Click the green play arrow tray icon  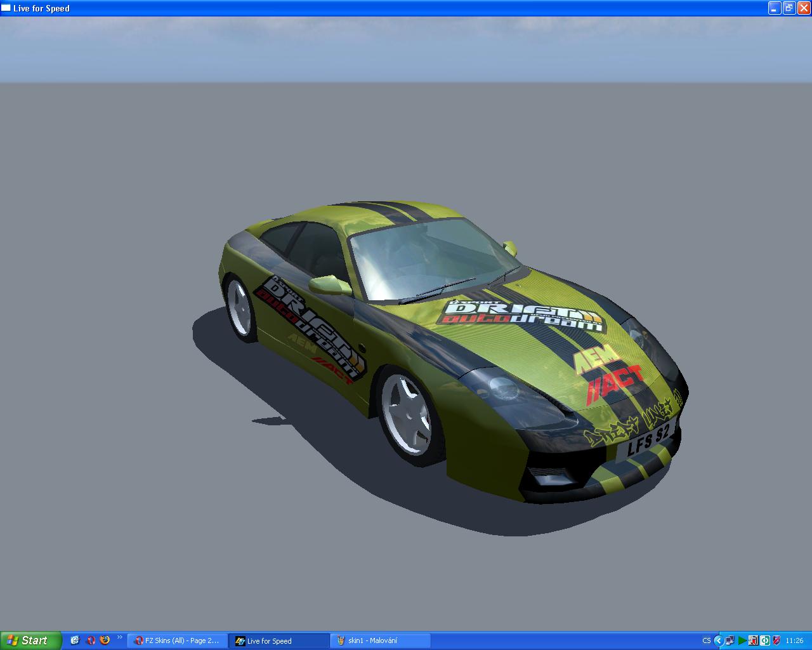tap(742, 641)
